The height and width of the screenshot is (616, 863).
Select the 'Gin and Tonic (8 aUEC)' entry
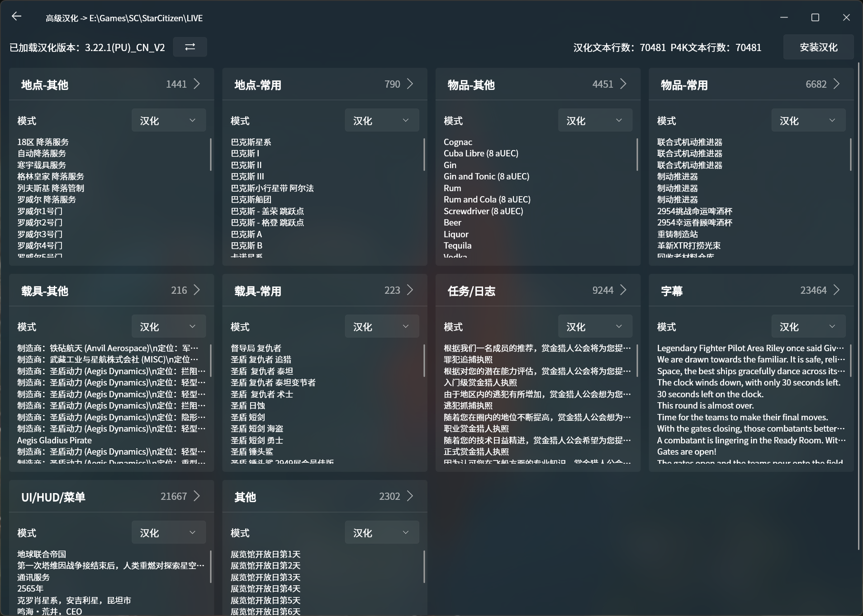(x=487, y=176)
